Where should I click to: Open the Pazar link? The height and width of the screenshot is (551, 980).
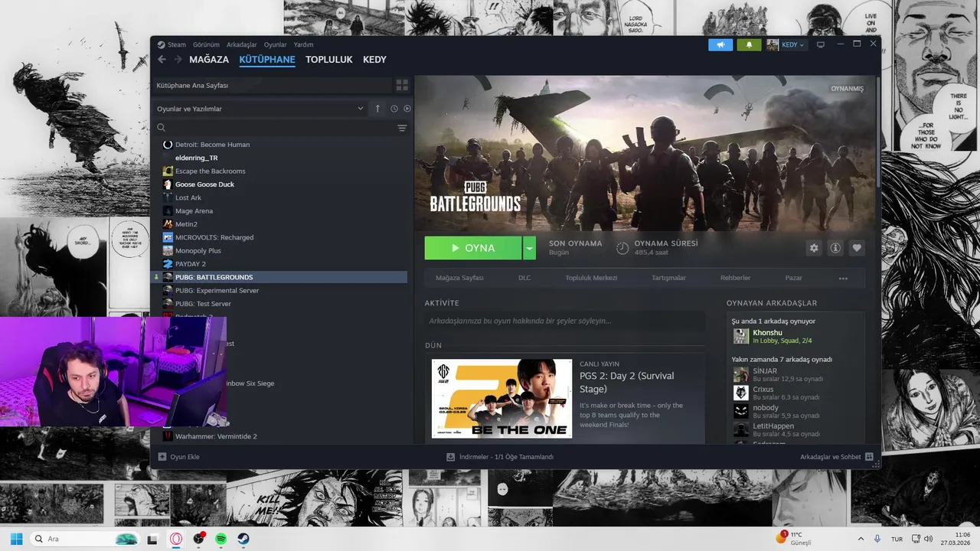(793, 278)
